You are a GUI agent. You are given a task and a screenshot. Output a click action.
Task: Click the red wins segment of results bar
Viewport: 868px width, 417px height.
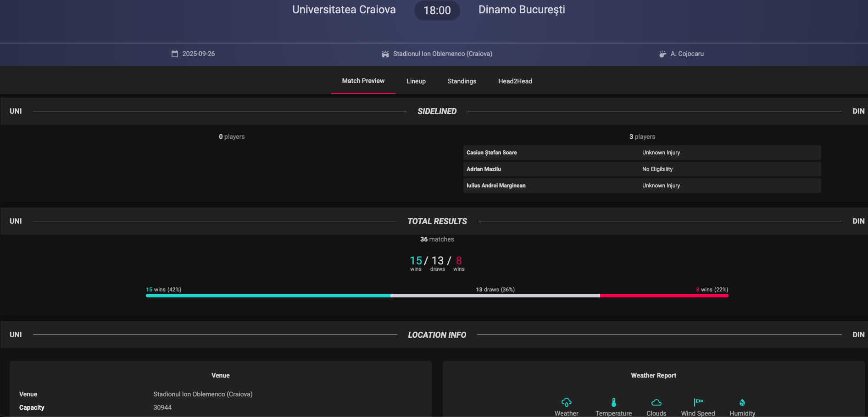click(x=664, y=296)
